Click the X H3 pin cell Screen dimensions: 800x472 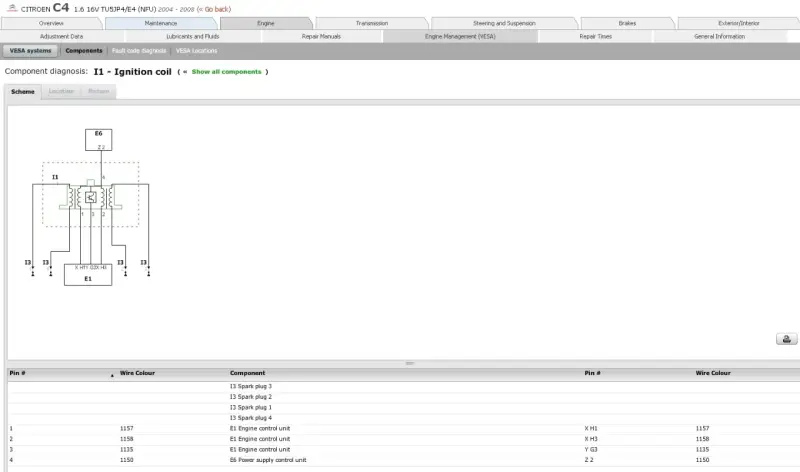(591, 439)
